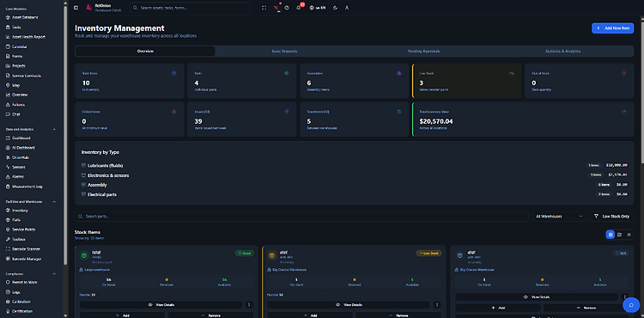Image resolution: width=644 pixels, height=318 pixels.
Task: Open the All Warehouses dropdown
Action: [559, 216]
